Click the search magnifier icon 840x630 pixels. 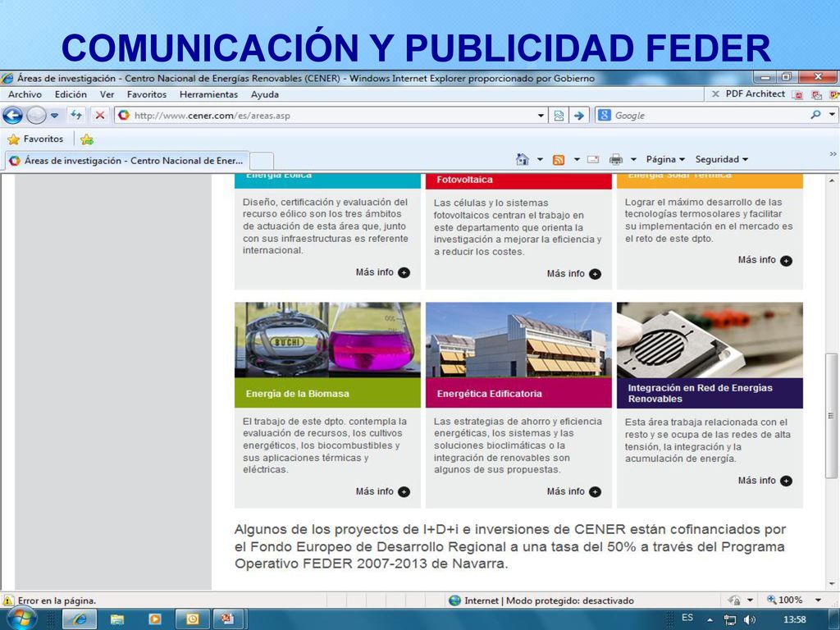coord(815,115)
